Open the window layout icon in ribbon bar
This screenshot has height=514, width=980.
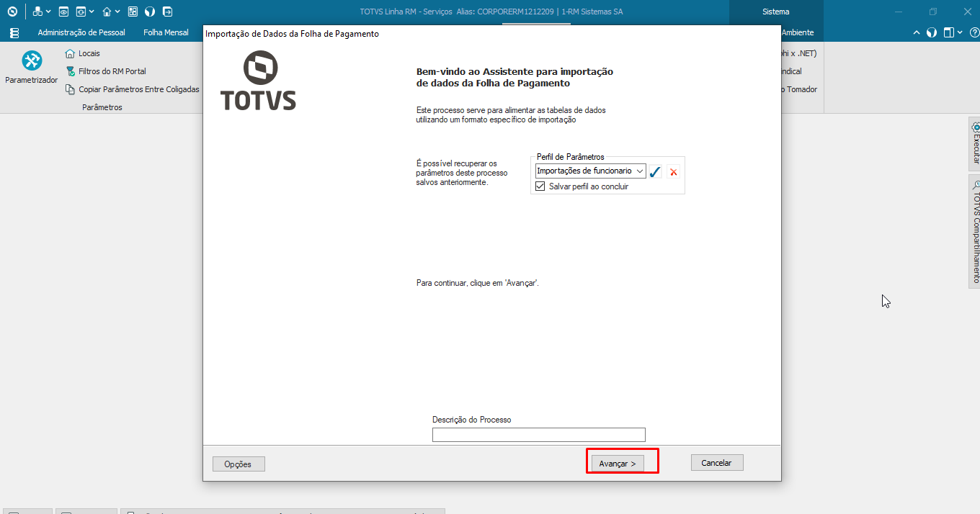949,32
